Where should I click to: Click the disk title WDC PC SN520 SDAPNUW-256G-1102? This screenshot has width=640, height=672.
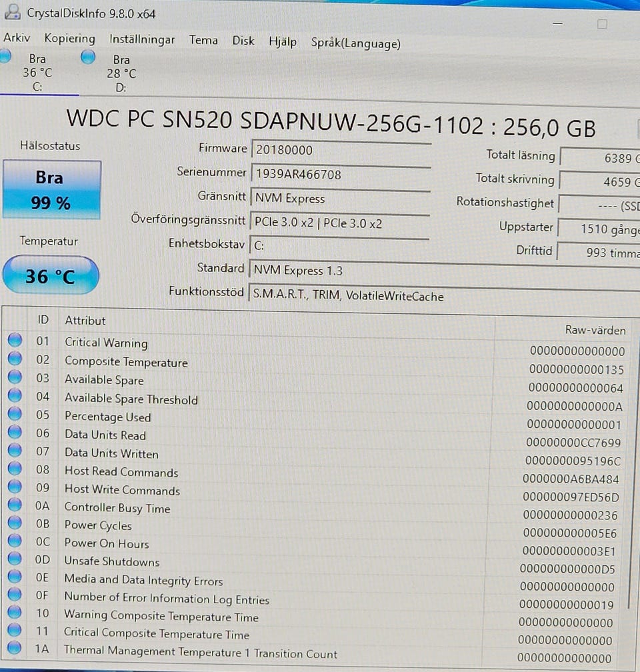pos(275,121)
